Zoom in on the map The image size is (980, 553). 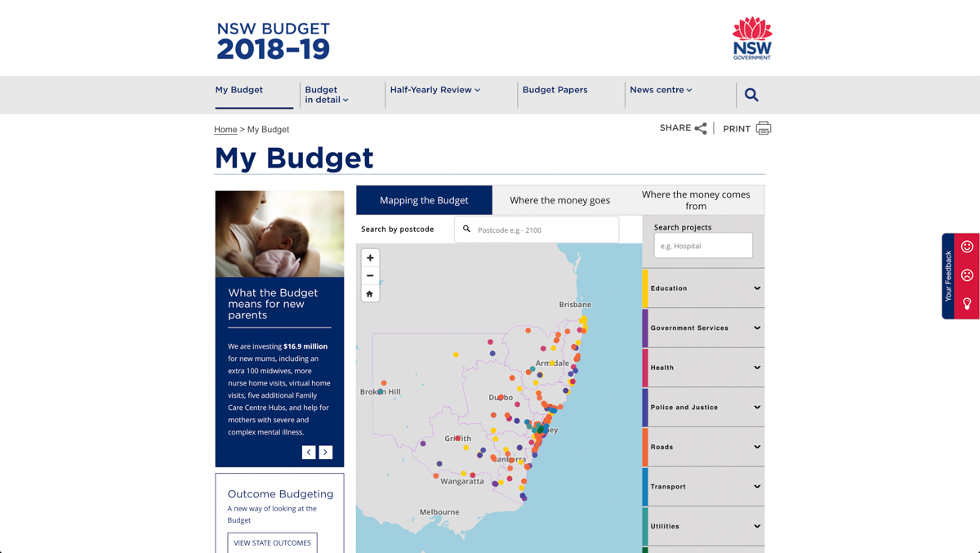pyautogui.click(x=370, y=258)
